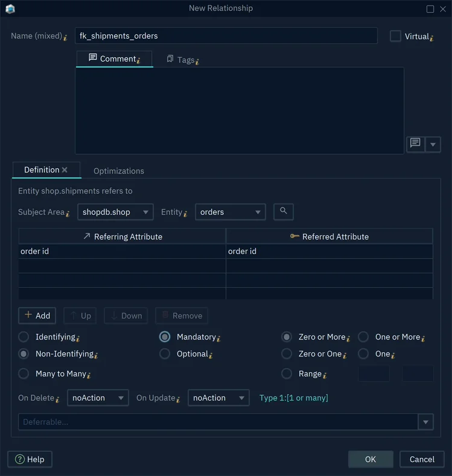Click inside the comment text area

pyautogui.click(x=240, y=110)
